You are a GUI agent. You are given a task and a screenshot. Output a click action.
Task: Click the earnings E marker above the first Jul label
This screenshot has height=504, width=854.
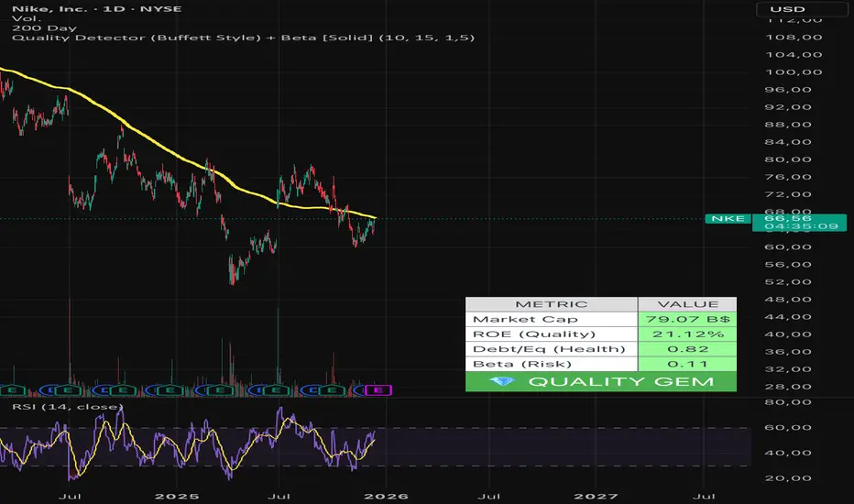68,390
